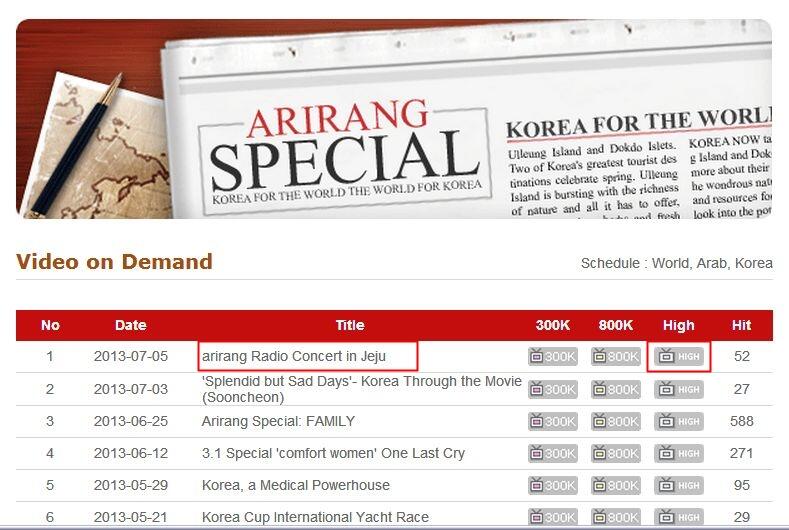Select the date 2013-06-12
Image resolution: width=789 pixels, height=530 pixels.
[x=131, y=453]
